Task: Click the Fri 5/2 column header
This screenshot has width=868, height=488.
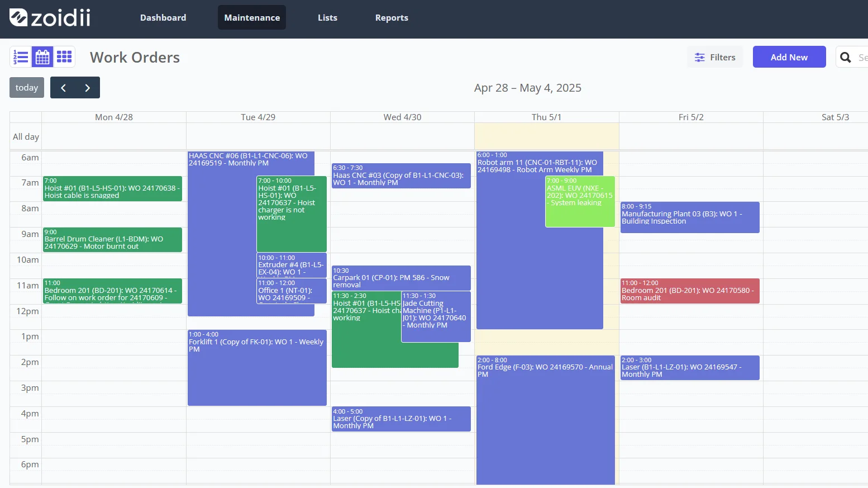Action: [691, 117]
